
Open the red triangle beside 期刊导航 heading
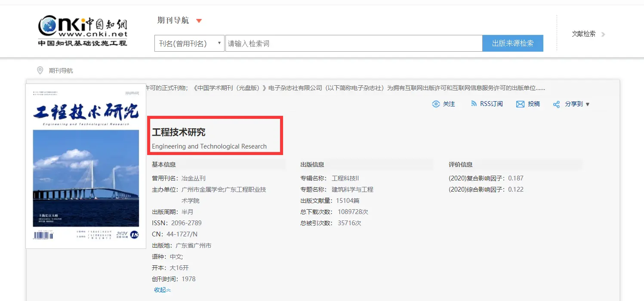199,21
